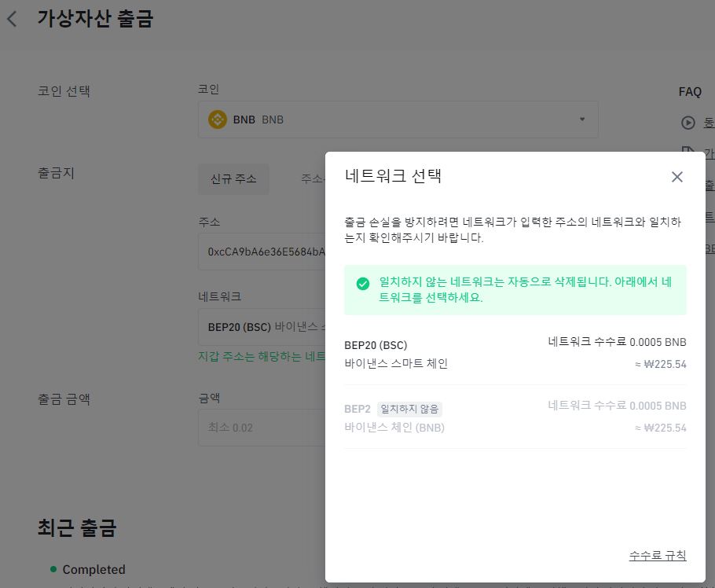The image size is (715, 588).
Task: Close the 네트워크 선택 dialog with X
Action: [676, 177]
